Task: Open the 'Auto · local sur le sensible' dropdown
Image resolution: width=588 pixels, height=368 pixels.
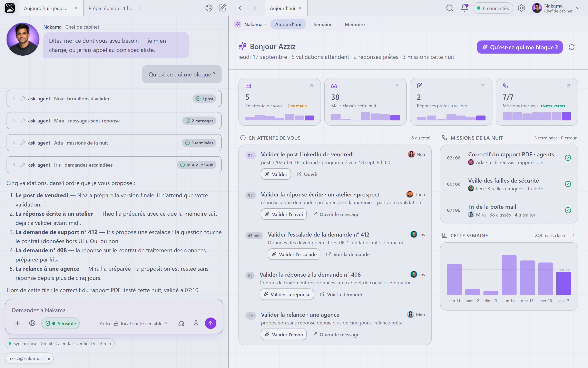Action: click(x=134, y=323)
